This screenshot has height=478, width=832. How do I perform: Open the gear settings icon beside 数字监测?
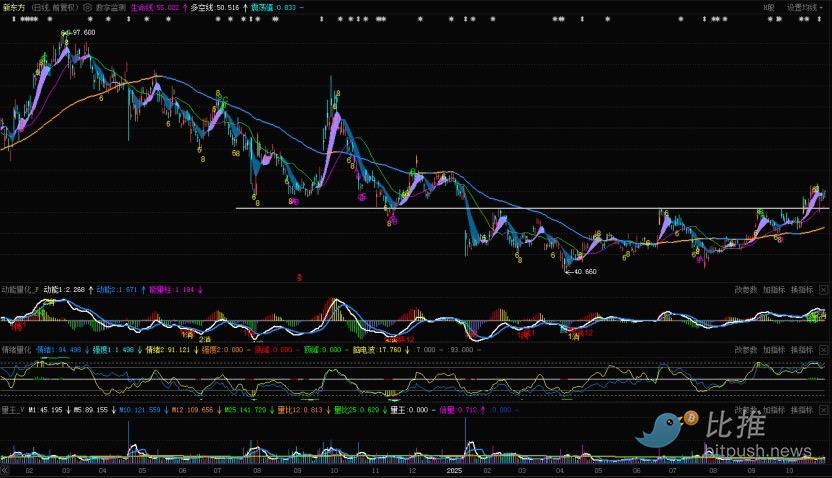[88, 8]
